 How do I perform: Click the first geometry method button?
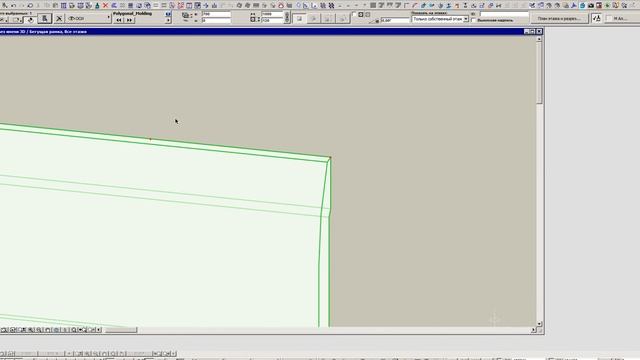point(300,19)
